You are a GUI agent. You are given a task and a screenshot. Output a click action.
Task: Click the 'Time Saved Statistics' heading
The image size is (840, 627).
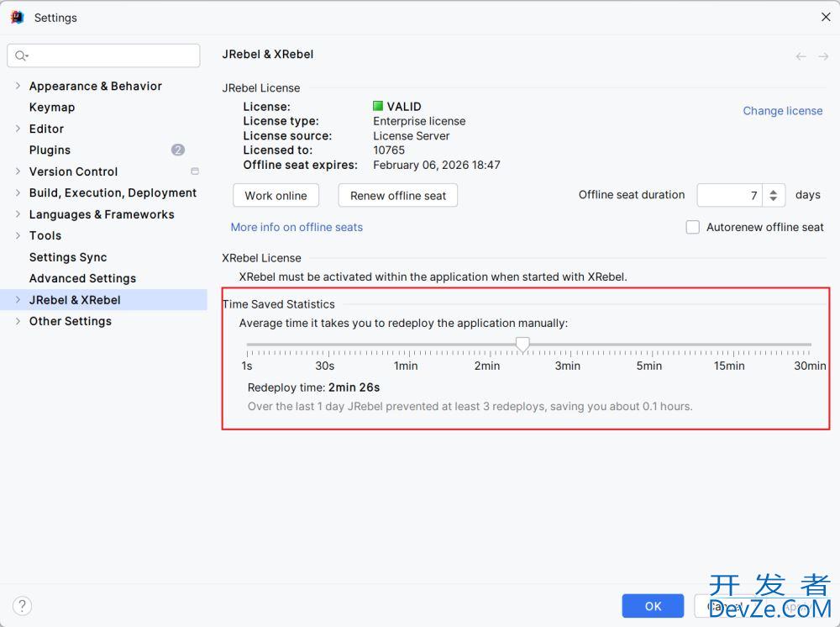coord(279,304)
